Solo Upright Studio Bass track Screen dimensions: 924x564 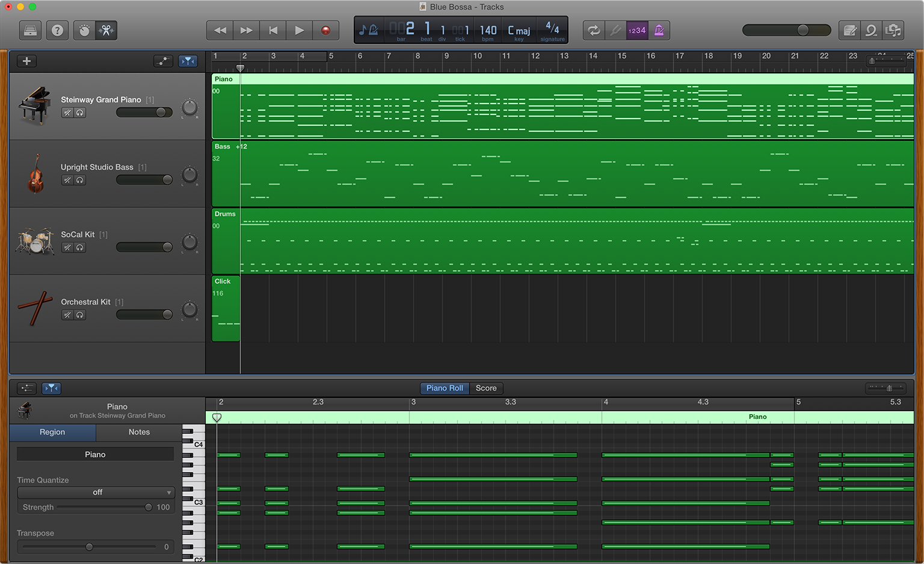(79, 180)
